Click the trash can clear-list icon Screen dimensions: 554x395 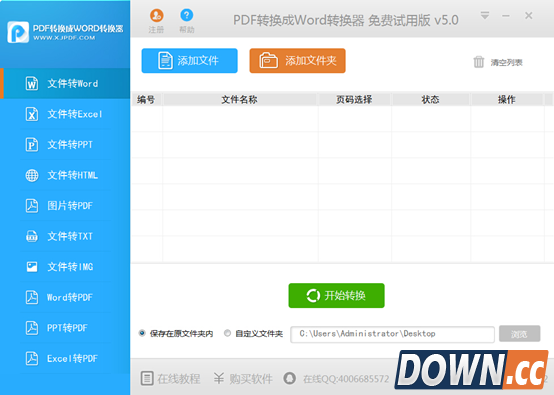pos(479,62)
